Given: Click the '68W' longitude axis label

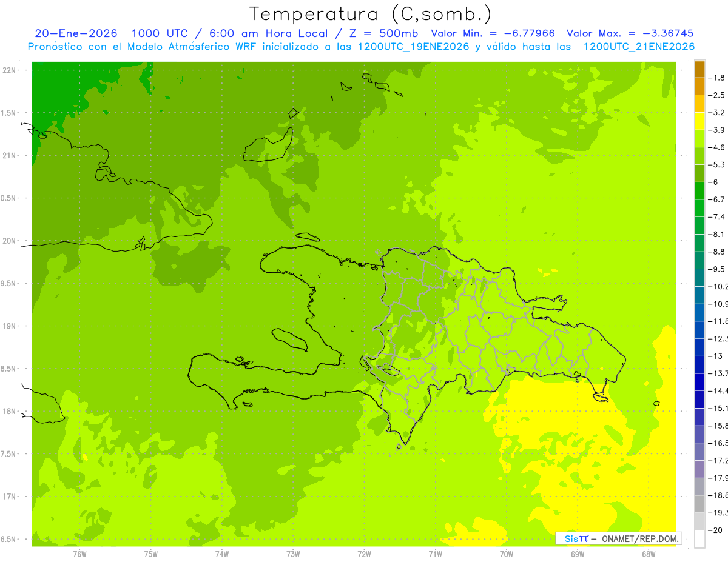Looking at the screenshot, I should click(x=649, y=554).
